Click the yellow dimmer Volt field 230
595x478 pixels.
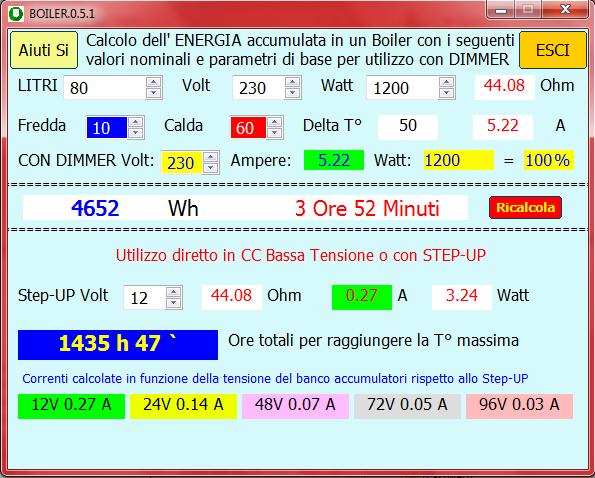(x=182, y=162)
